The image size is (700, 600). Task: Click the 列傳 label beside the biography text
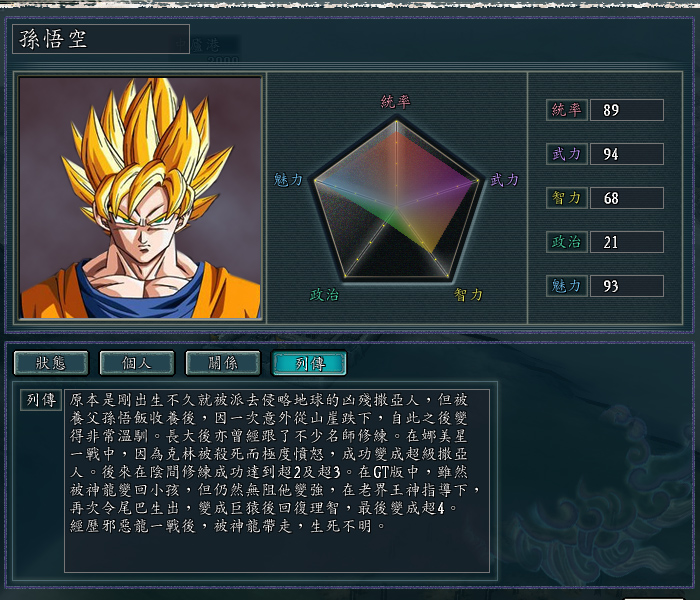(x=41, y=400)
